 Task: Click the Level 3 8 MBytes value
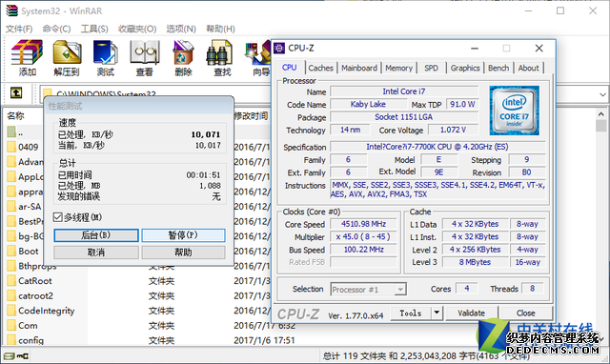(475, 262)
